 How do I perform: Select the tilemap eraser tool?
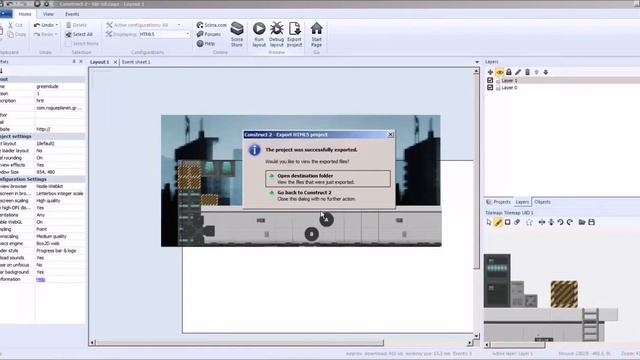pyautogui.click(x=517, y=222)
